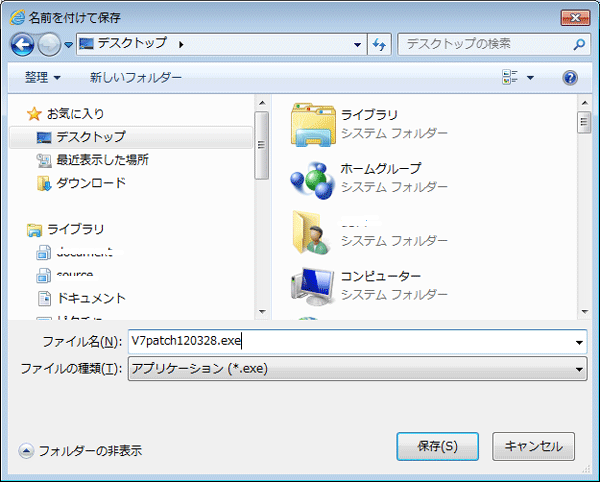Click the Back navigation arrow
Image resolution: width=600 pixels, height=482 pixels.
click(x=22, y=44)
